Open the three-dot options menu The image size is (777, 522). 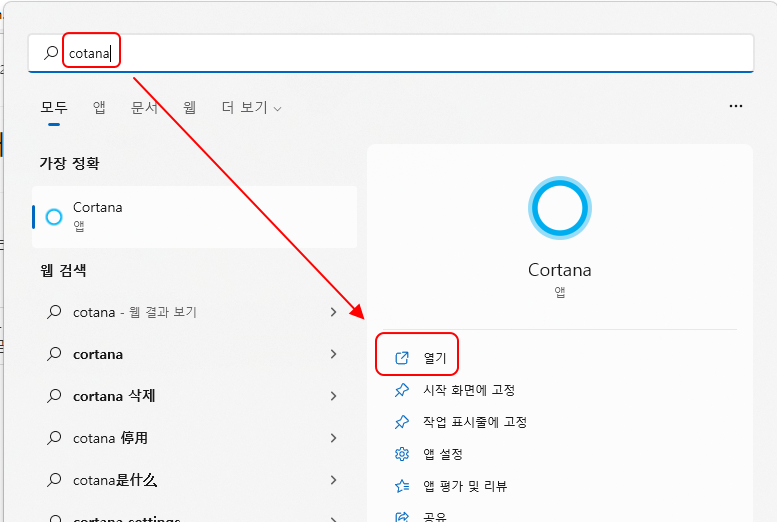click(736, 106)
